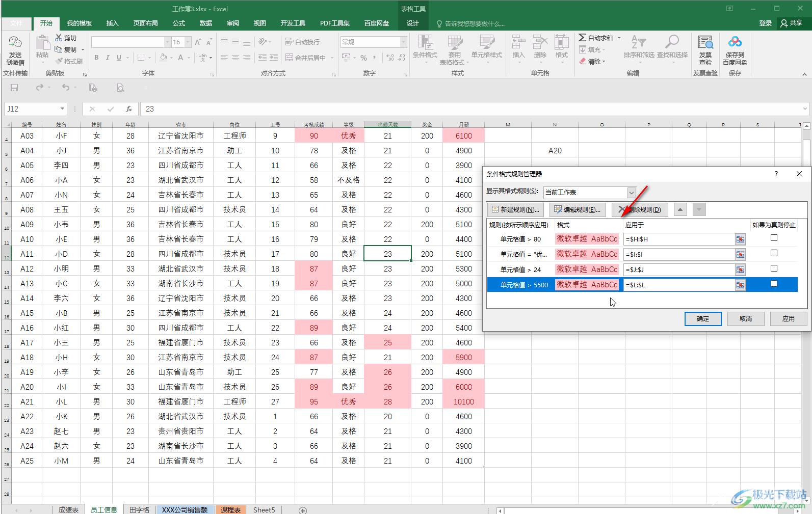Click the percent style icon
This screenshot has height=514, width=812.
tap(363, 58)
